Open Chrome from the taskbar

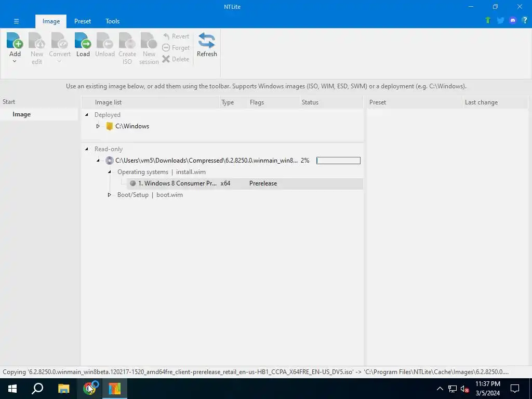(x=89, y=389)
